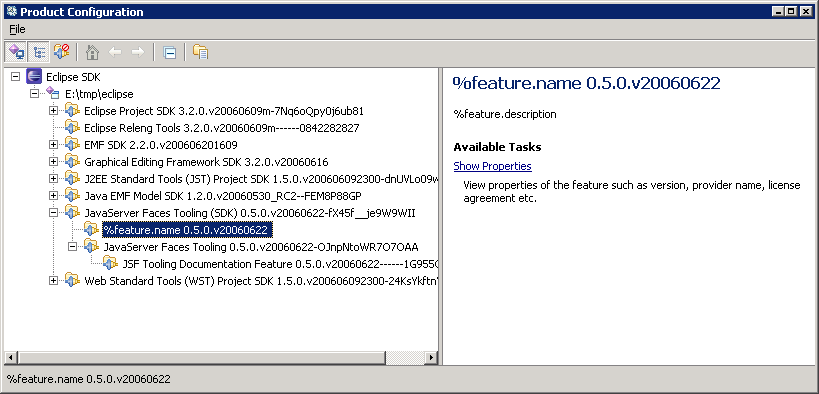Expand Graphical Editing Framework SDK node

53,161
